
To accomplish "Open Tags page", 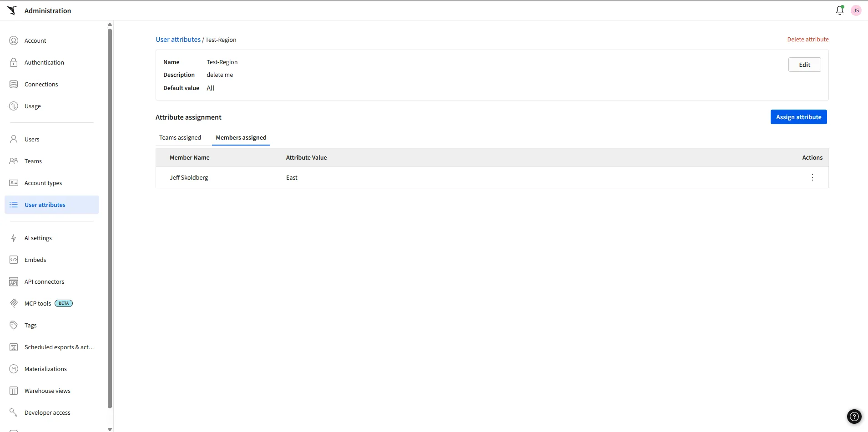I will tap(52, 325).
